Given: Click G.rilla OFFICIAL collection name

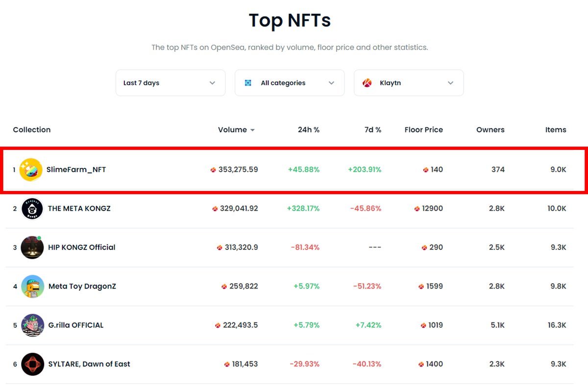Looking at the screenshot, I should tap(76, 325).
